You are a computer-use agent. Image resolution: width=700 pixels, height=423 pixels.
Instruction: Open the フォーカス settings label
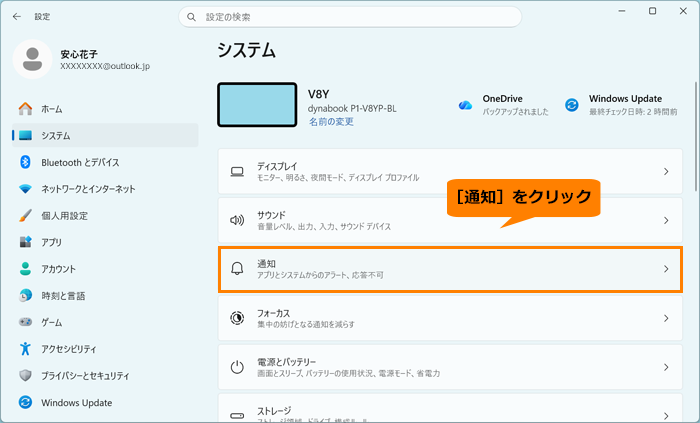point(274,313)
